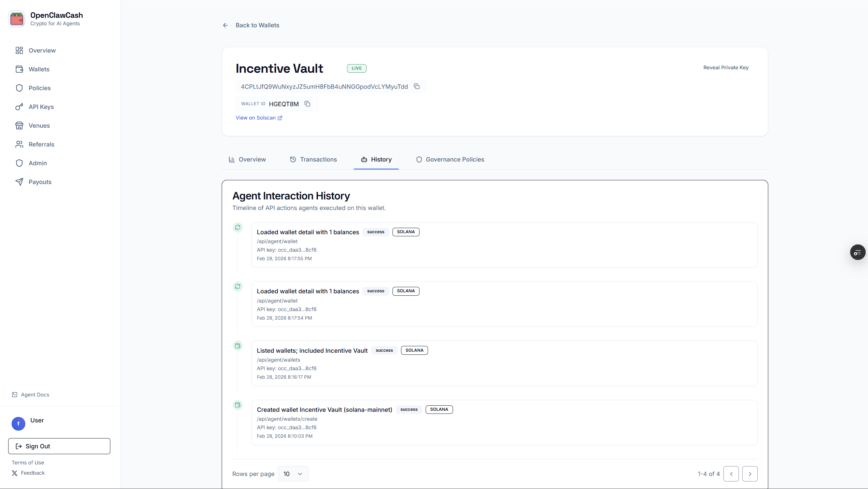The image size is (868, 489).
Task: Click the previous page chevron
Action: pos(731,474)
